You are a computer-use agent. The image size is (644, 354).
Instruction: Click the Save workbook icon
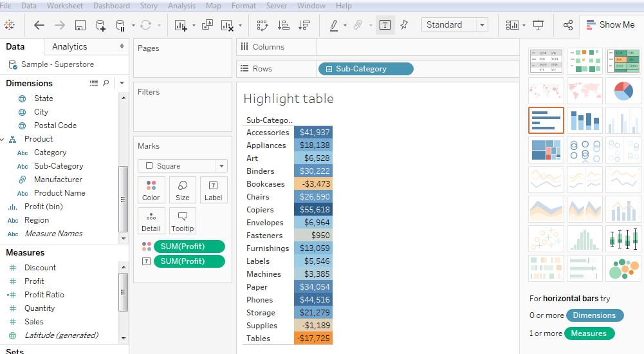(80, 25)
